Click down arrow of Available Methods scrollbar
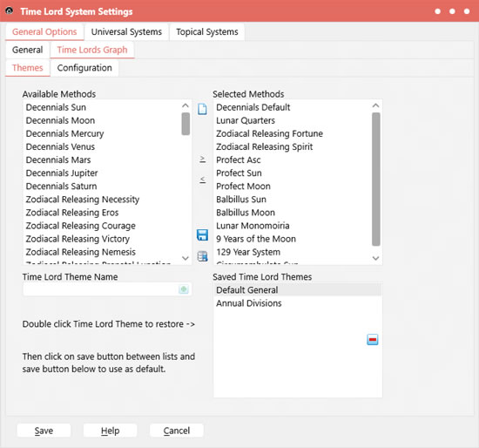The width and height of the screenshot is (479, 448). 186,258
